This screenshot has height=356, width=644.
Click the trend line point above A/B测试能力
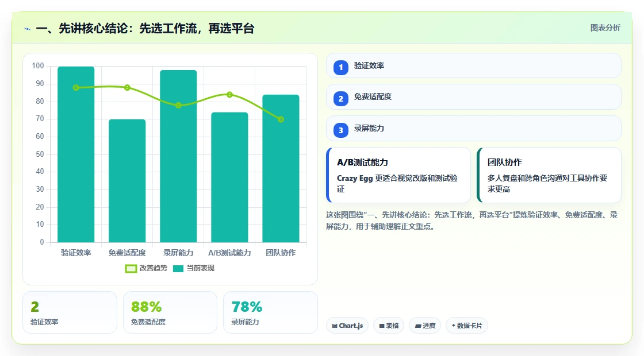229,94
